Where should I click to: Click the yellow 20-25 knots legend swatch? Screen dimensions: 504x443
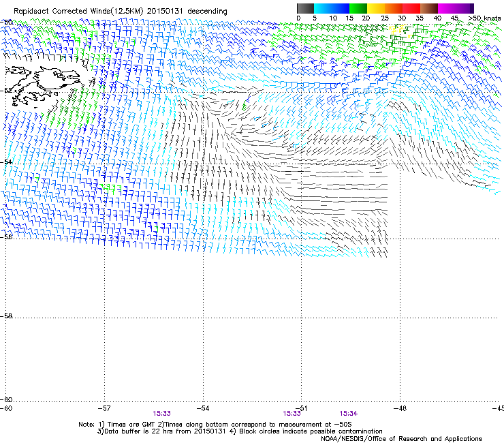[x=376, y=8]
